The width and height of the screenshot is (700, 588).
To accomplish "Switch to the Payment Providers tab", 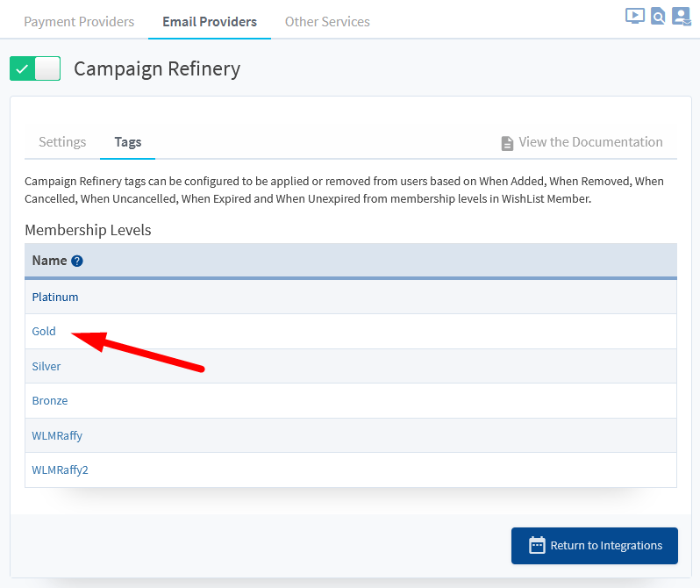I will [79, 21].
